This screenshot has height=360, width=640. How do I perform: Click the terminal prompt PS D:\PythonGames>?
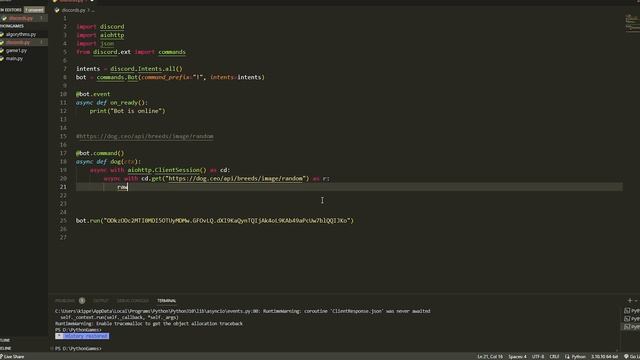78,349
